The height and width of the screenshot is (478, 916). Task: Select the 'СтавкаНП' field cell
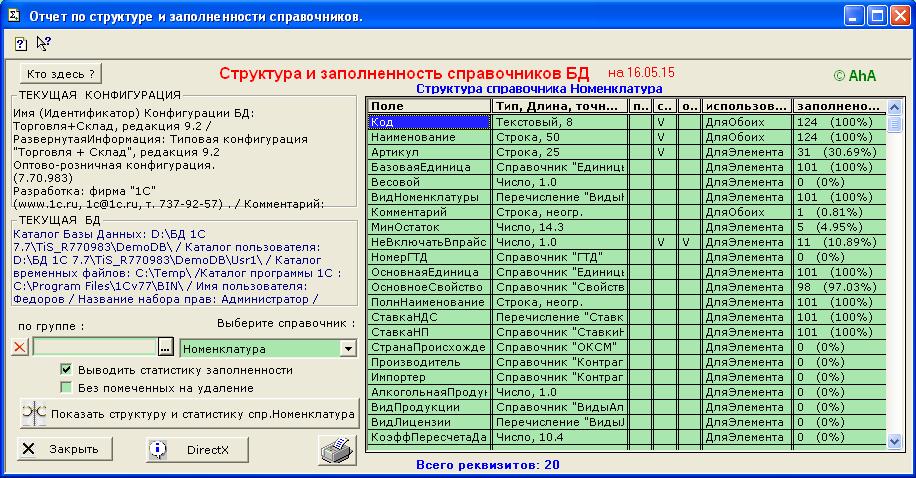click(429, 332)
